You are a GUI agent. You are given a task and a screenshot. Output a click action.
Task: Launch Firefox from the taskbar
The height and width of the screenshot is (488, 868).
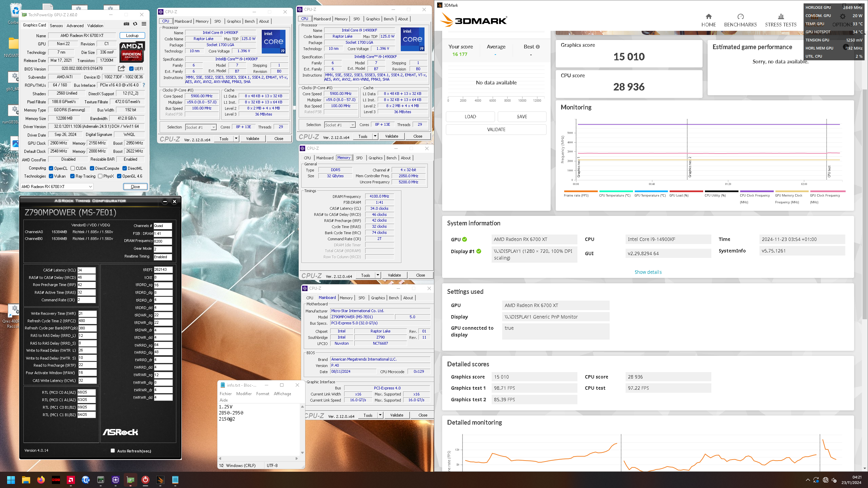click(x=41, y=480)
